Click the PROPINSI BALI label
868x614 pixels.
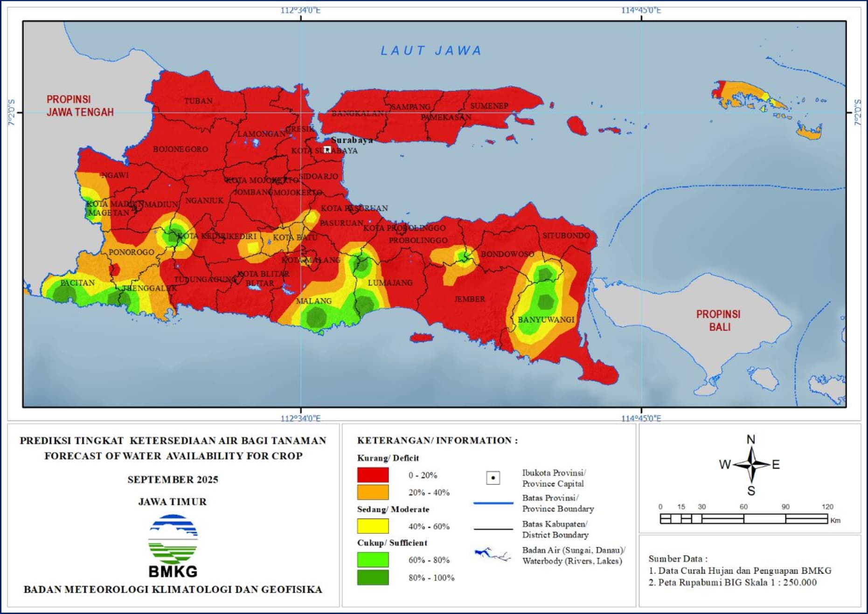click(x=719, y=321)
